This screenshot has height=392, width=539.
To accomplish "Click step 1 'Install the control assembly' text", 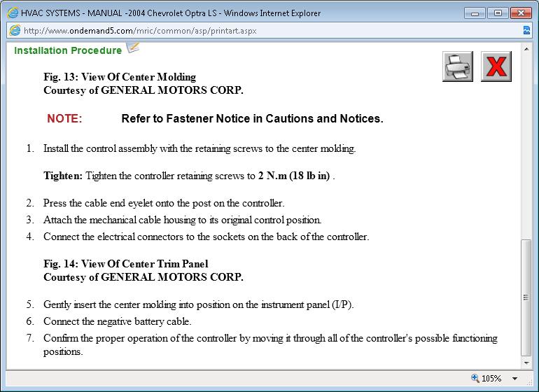I will click(x=199, y=148).
